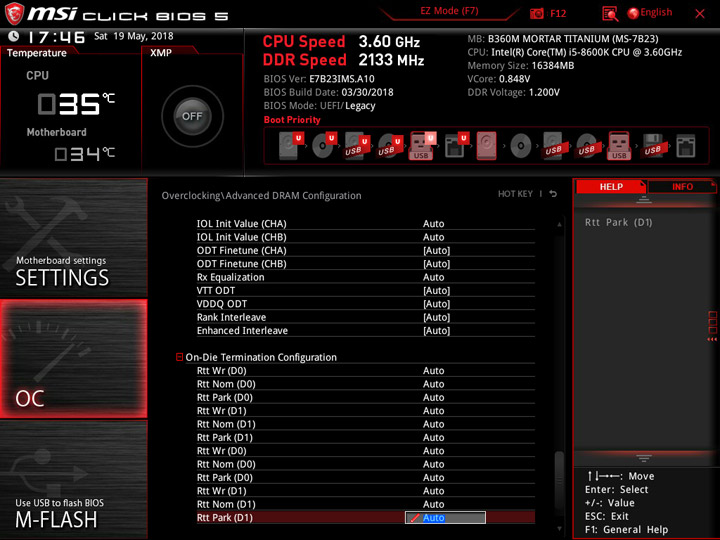
Task: Select the IOL Init Value (CHB) row
Action: coord(366,237)
